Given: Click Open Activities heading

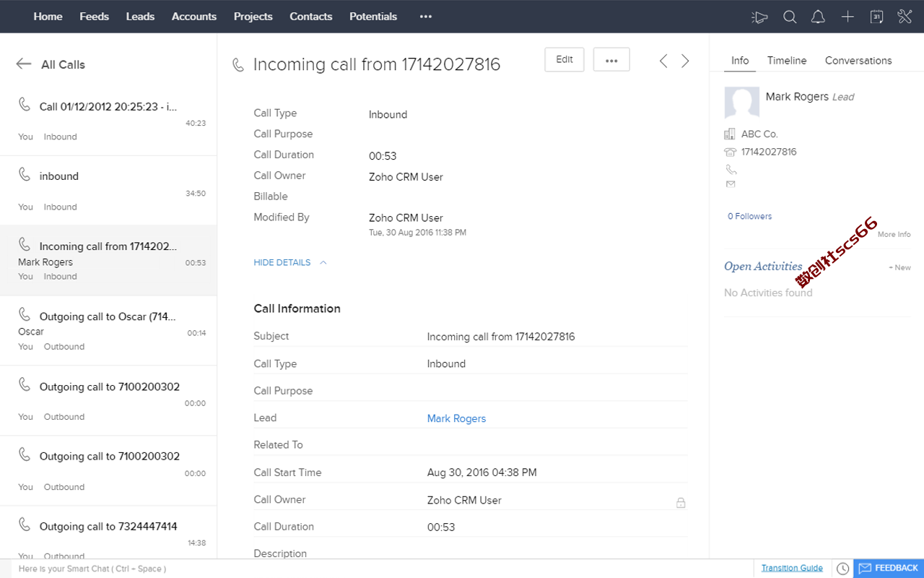Looking at the screenshot, I should pos(763,266).
